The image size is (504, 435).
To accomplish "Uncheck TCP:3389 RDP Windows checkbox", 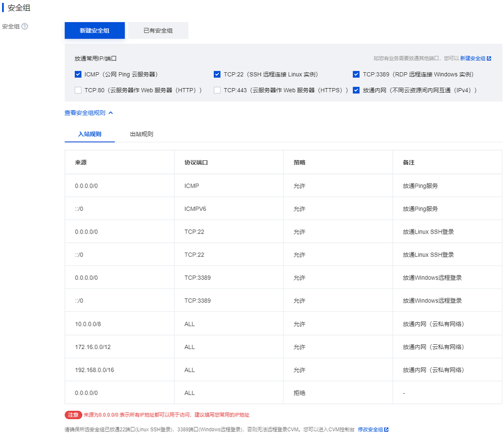I will coord(356,74).
